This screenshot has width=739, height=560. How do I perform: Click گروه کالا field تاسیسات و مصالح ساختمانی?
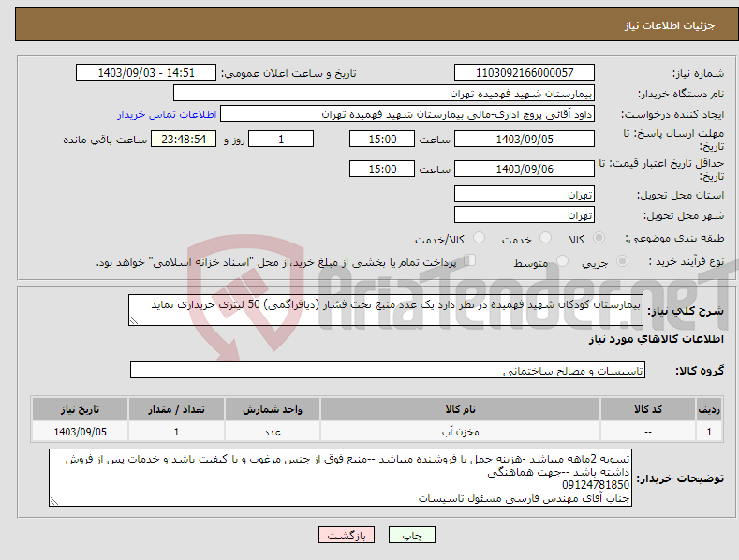388,371
